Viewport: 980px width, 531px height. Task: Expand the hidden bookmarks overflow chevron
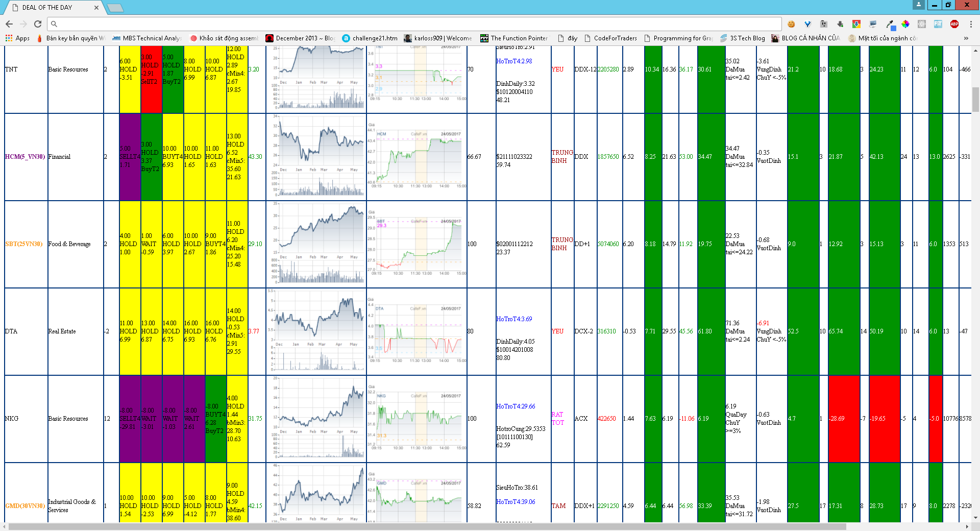pos(966,38)
